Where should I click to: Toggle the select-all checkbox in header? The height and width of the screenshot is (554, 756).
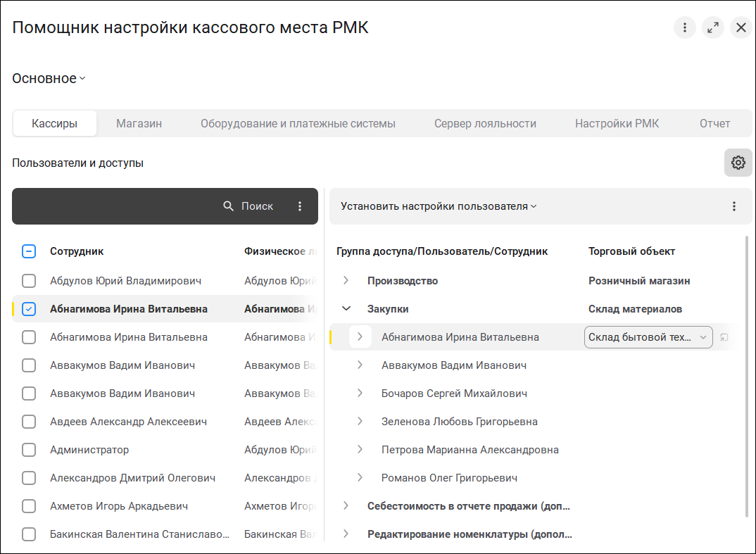(x=29, y=251)
